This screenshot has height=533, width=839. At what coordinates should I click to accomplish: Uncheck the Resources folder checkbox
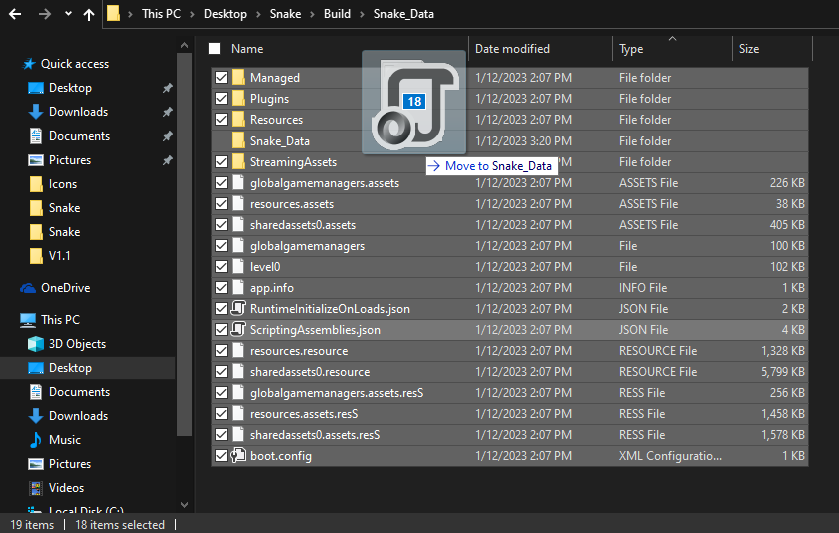click(222, 119)
